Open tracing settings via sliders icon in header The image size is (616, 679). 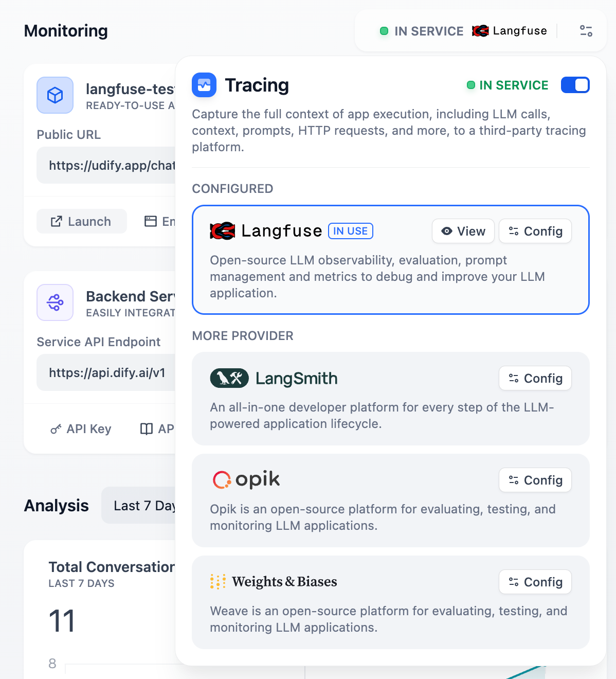[x=586, y=31]
